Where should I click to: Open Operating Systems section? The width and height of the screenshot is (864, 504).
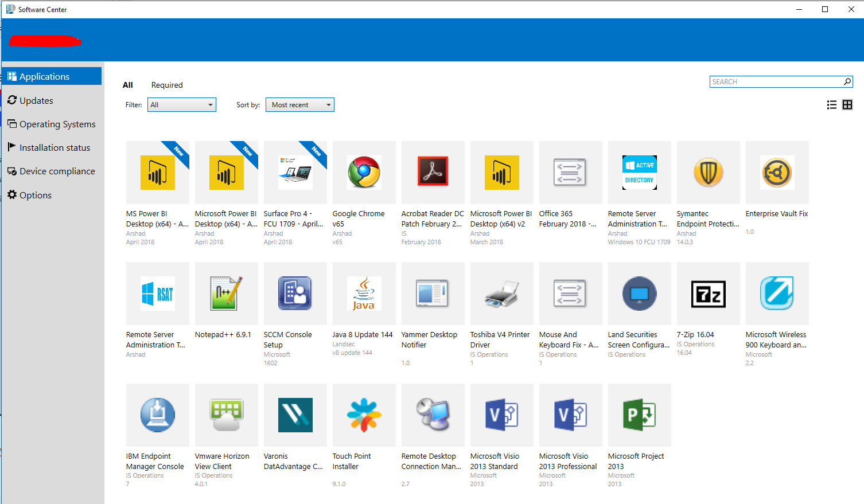(52, 124)
